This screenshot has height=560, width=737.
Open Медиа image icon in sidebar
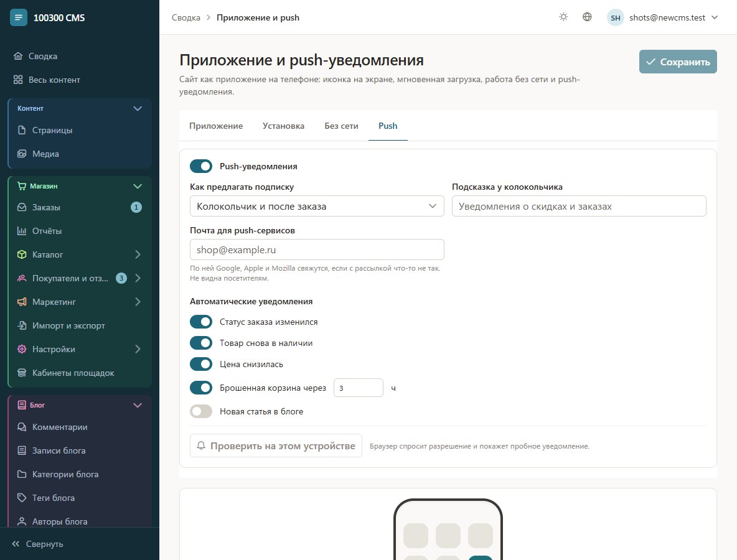click(22, 154)
